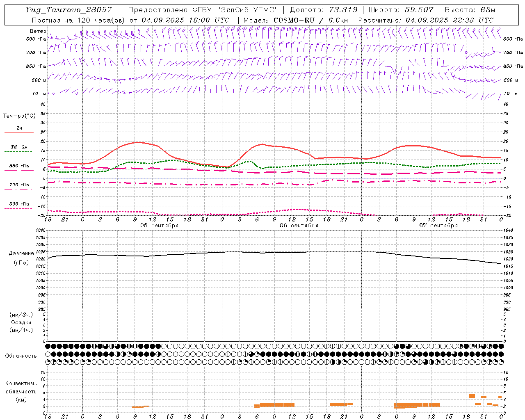Click dashed line sample under 'Td 2м' legend
The height and width of the screenshot is (420, 525).
[18, 152]
